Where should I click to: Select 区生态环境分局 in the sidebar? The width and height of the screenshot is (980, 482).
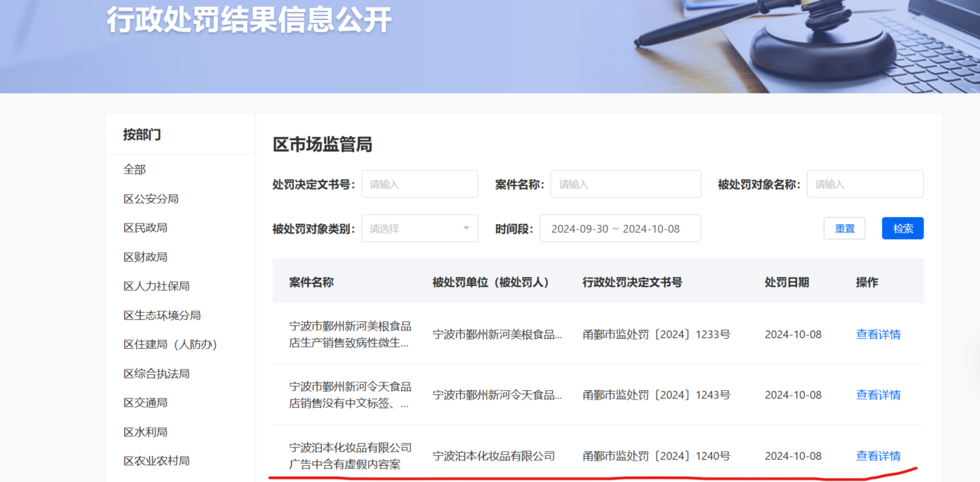[162, 314]
